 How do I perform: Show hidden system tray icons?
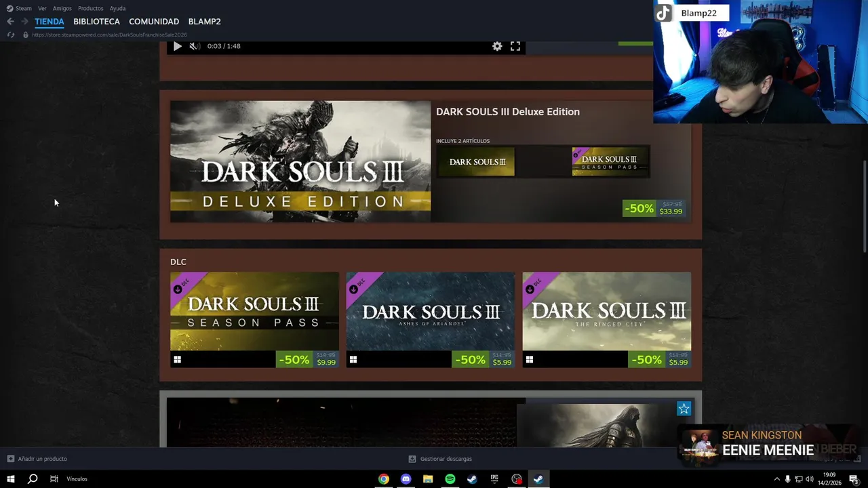(776, 479)
